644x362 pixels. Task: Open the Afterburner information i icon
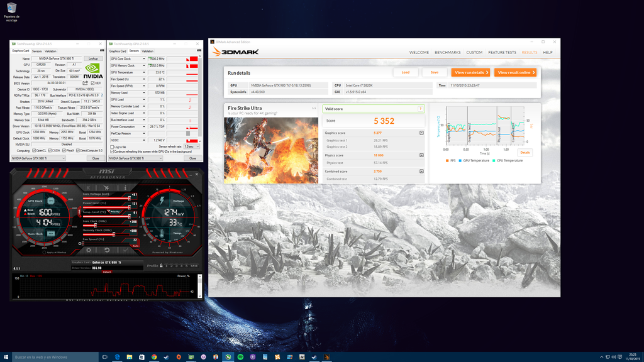tap(125, 187)
